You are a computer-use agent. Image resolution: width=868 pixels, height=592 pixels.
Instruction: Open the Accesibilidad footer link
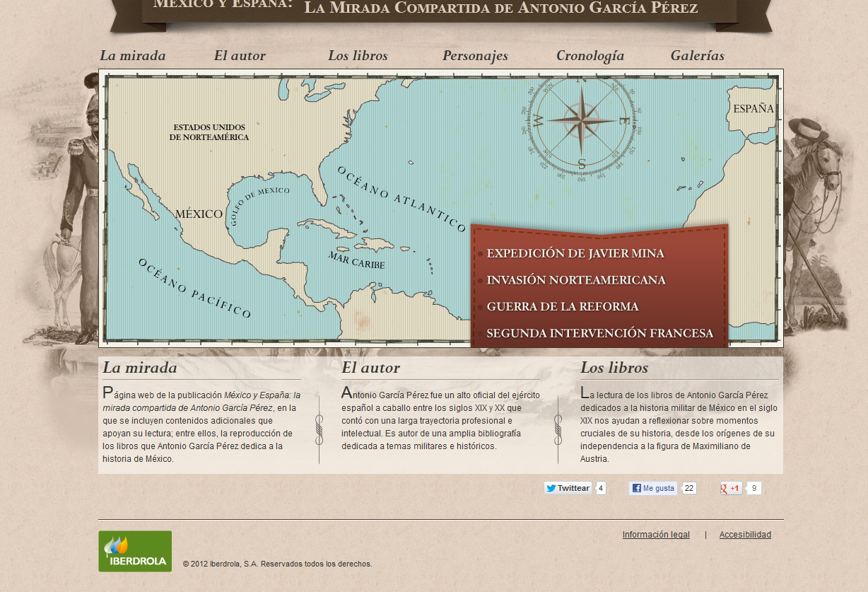[x=745, y=535]
